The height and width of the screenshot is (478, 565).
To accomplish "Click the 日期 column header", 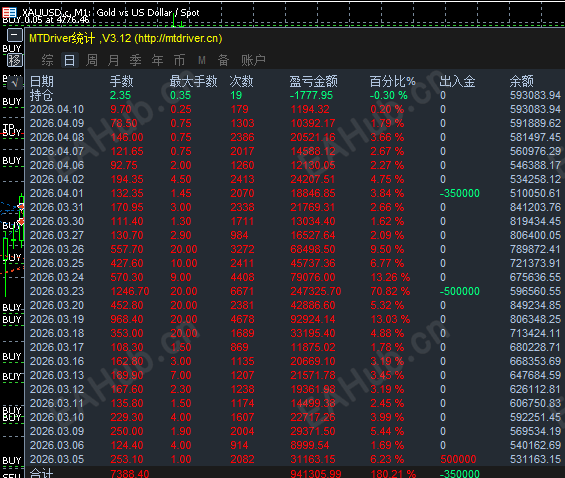I will click(42, 81).
